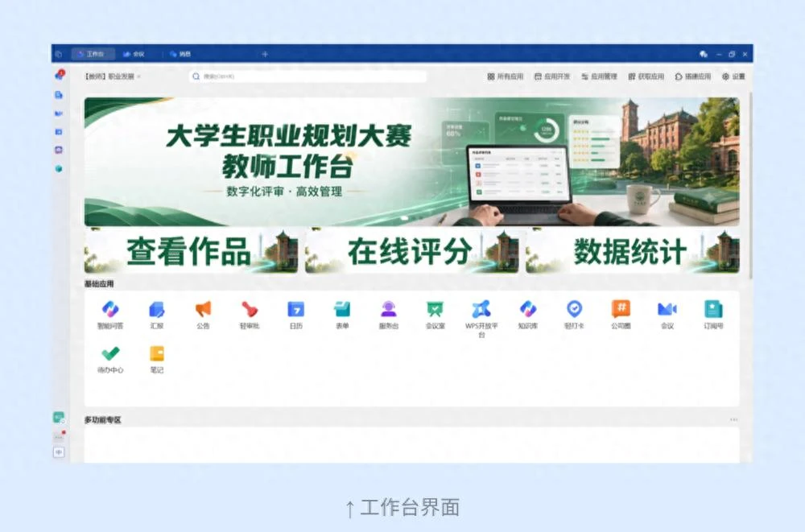Click 获取应用 in top toolbar
This screenshot has height=532, width=805.
pyautogui.click(x=646, y=76)
